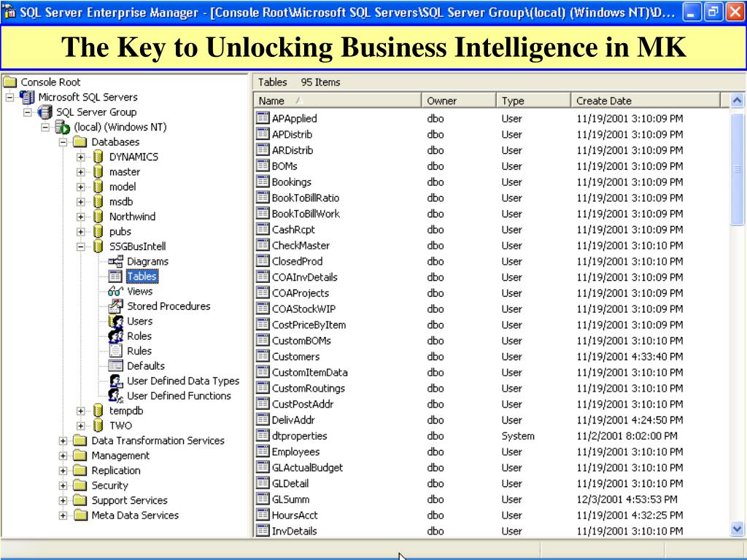The width and height of the screenshot is (747, 560).
Task: Click the Console Root folder icon
Action: (x=10, y=82)
